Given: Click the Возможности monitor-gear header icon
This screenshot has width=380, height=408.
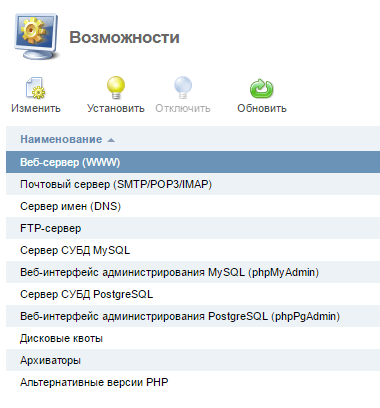Looking at the screenshot, I should coord(37,37).
